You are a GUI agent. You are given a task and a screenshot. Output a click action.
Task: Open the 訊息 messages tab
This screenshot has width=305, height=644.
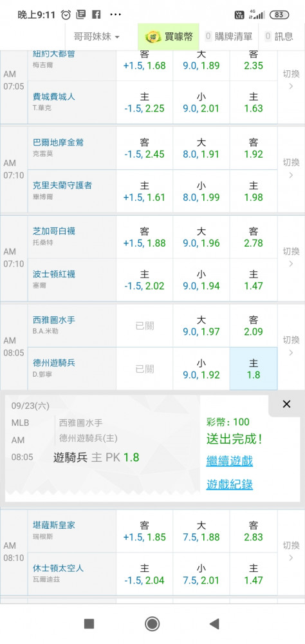point(279,37)
